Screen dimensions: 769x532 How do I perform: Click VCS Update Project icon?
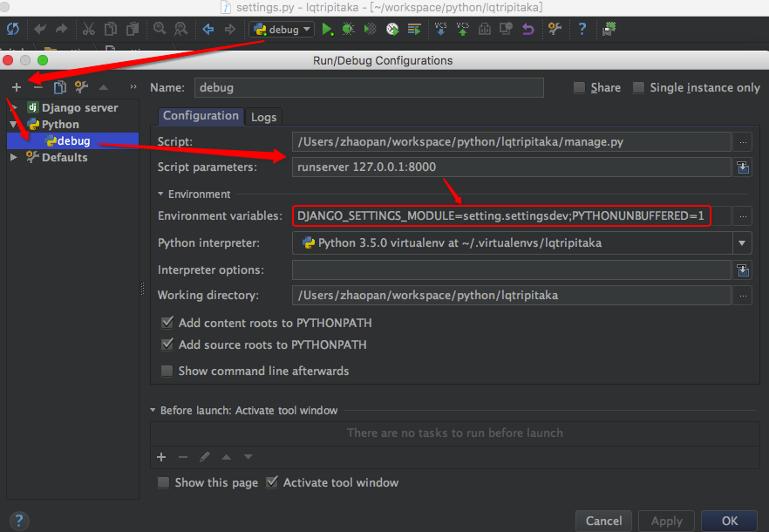click(x=440, y=30)
